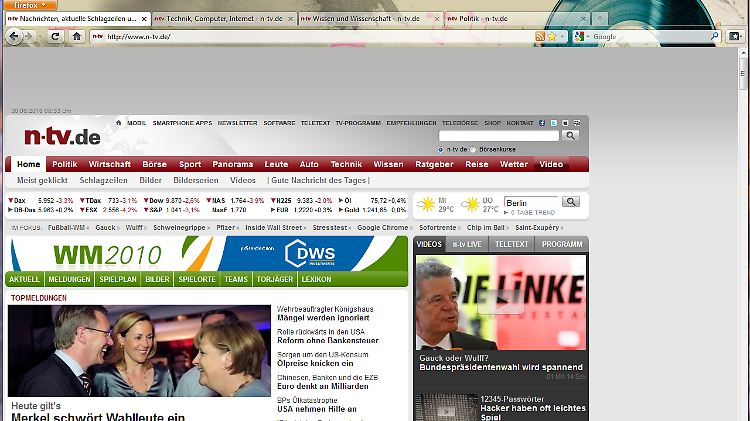The width and height of the screenshot is (750, 421).
Task: Open the Wirtschaft navigation menu item
Action: pyautogui.click(x=109, y=164)
